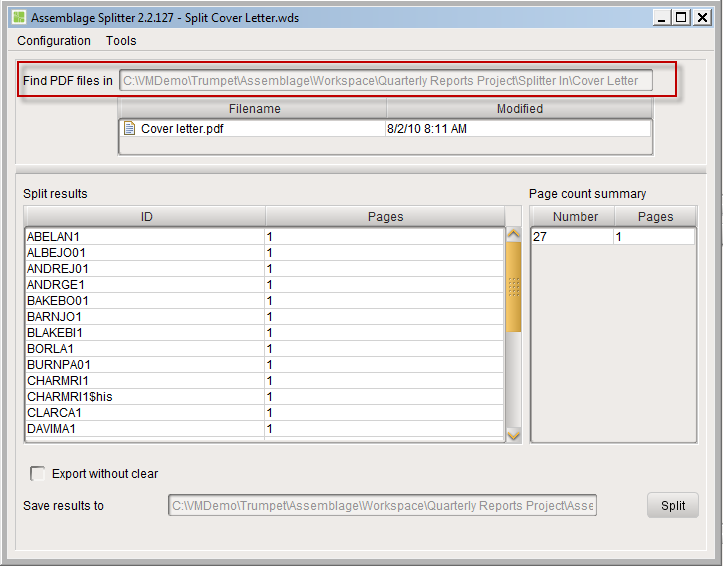Sort page count summary by Number header
This screenshot has width=723, height=566.
coord(573,217)
